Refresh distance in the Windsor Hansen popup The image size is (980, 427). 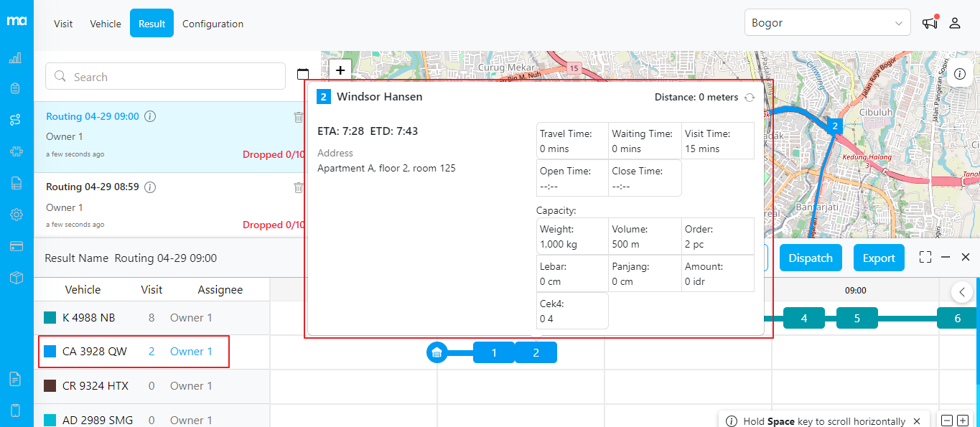pyautogui.click(x=750, y=97)
